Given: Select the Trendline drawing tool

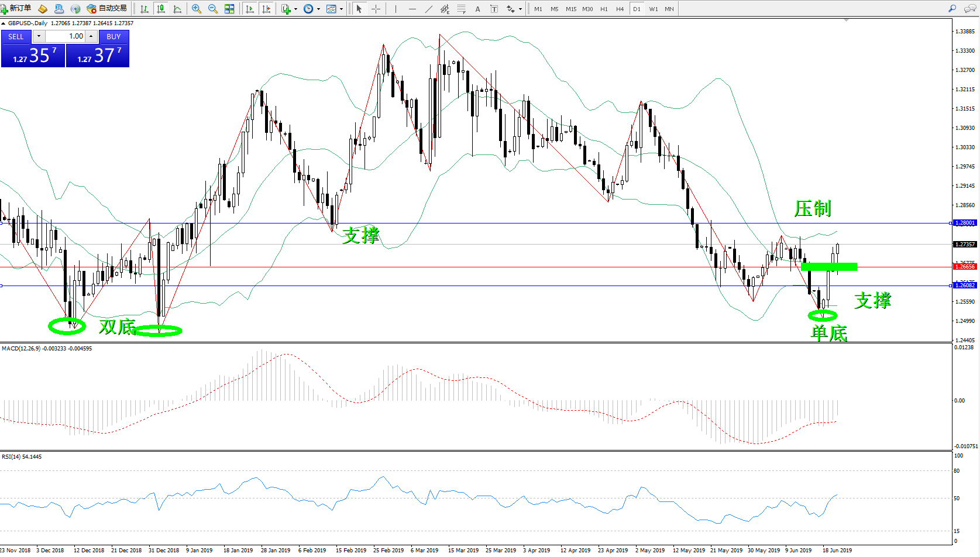Looking at the screenshot, I should point(429,9).
